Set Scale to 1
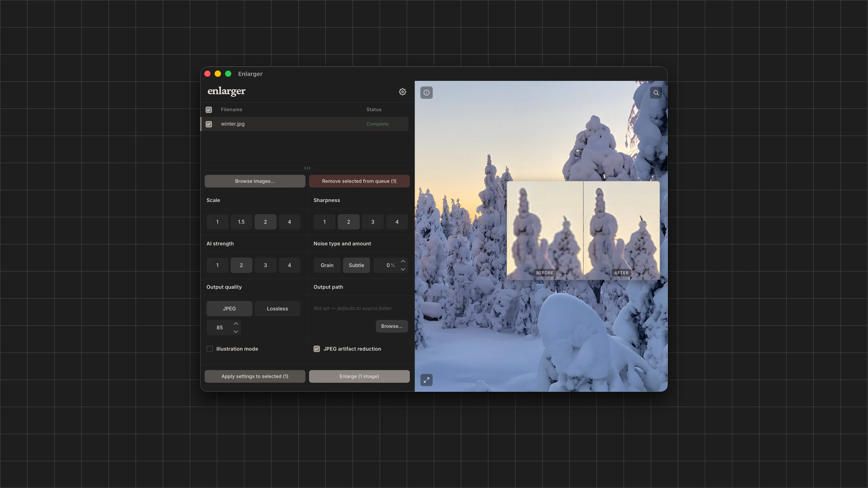The height and width of the screenshot is (488, 868). pos(217,222)
